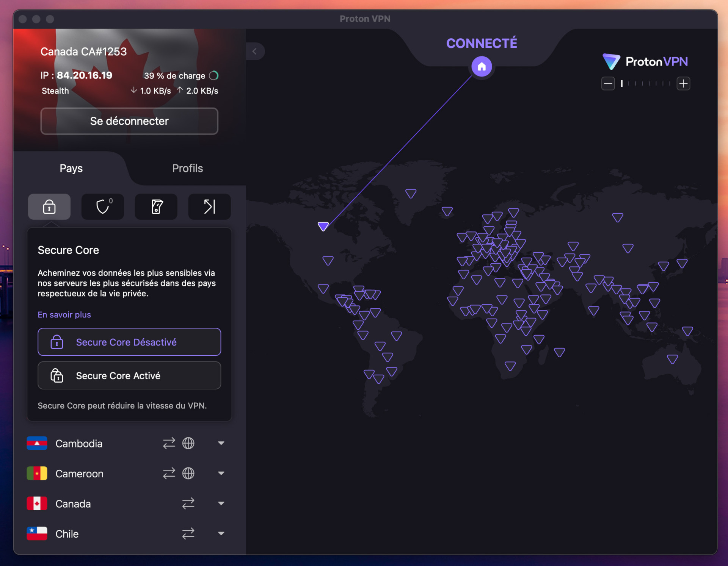The height and width of the screenshot is (566, 728).
Task: Click the server load circle indicator
Action: [x=214, y=76]
